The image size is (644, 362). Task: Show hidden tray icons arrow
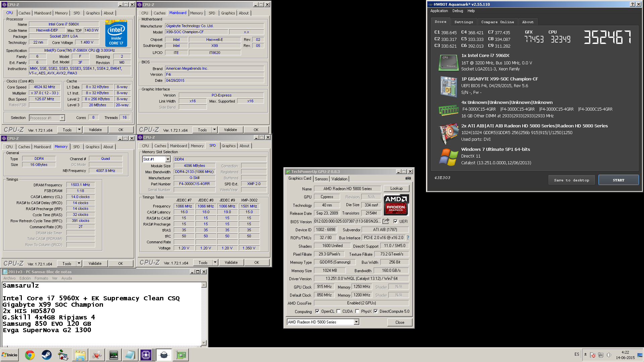coord(585,355)
